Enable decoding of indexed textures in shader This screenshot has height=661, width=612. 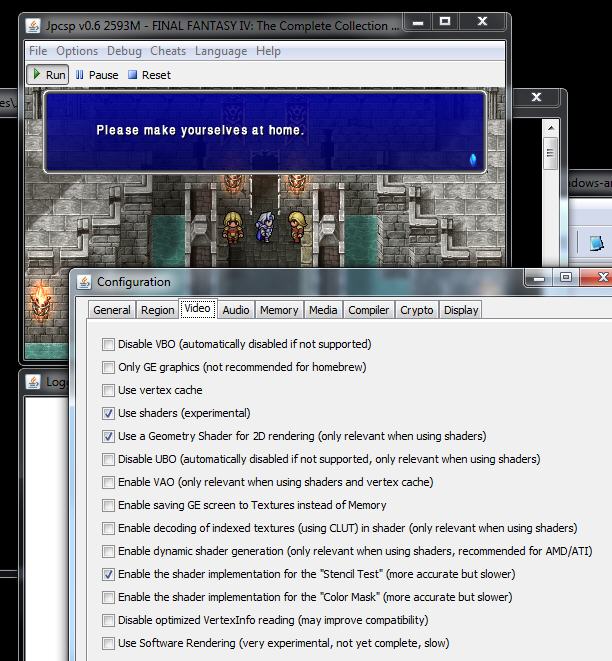pos(108,528)
